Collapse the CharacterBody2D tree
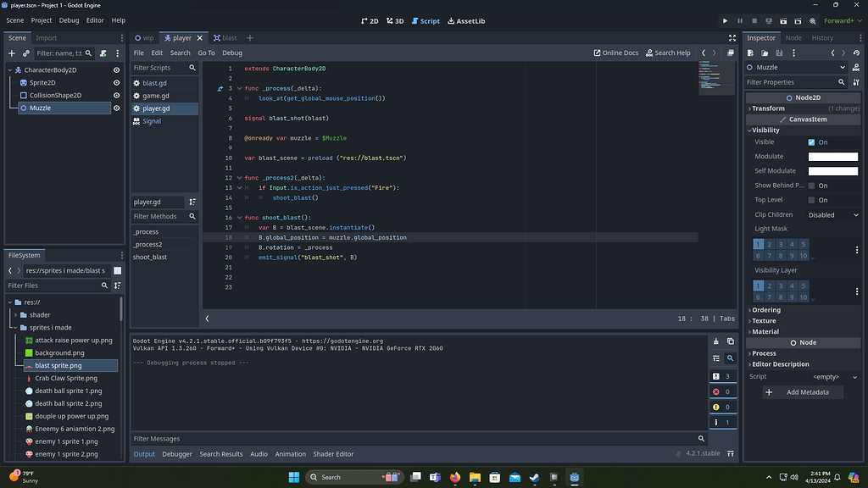Screen dimensions: 868x488 pos(10,70)
